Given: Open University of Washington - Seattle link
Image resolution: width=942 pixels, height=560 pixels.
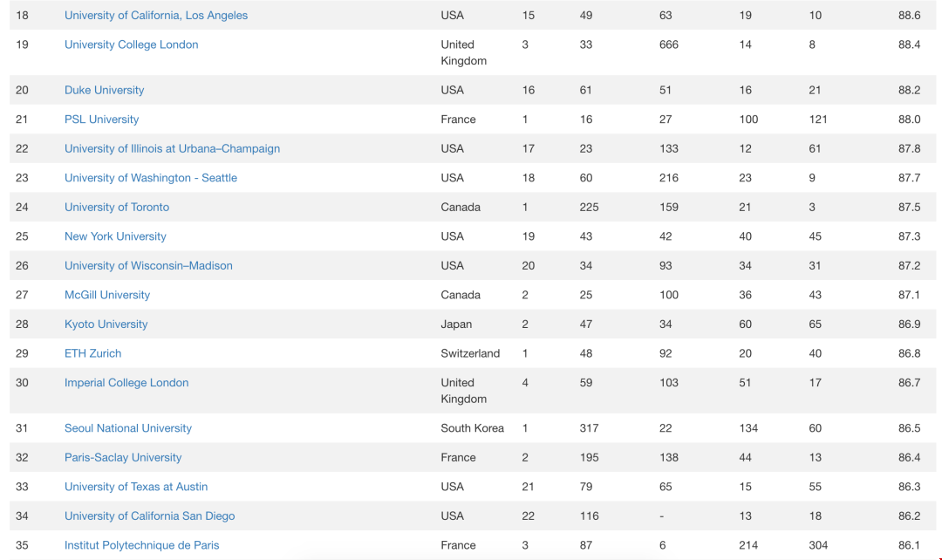Looking at the screenshot, I should pyautogui.click(x=151, y=178).
